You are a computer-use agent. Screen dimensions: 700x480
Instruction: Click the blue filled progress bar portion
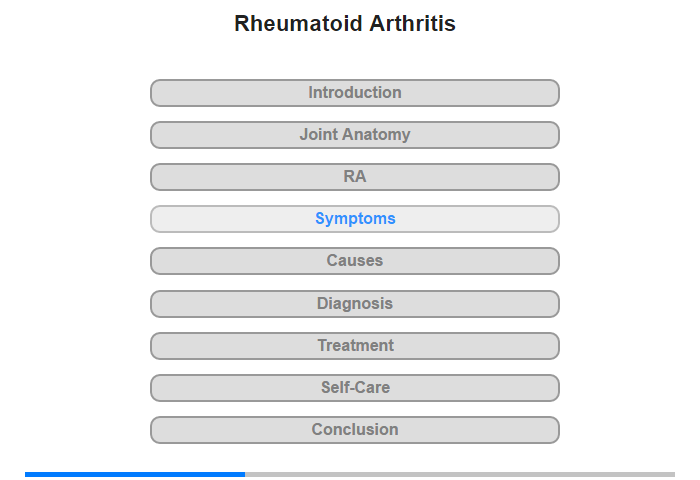(x=135, y=474)
